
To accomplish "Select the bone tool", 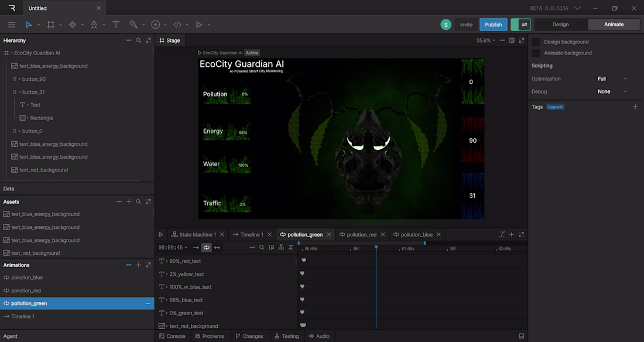I will click(133, 25).
